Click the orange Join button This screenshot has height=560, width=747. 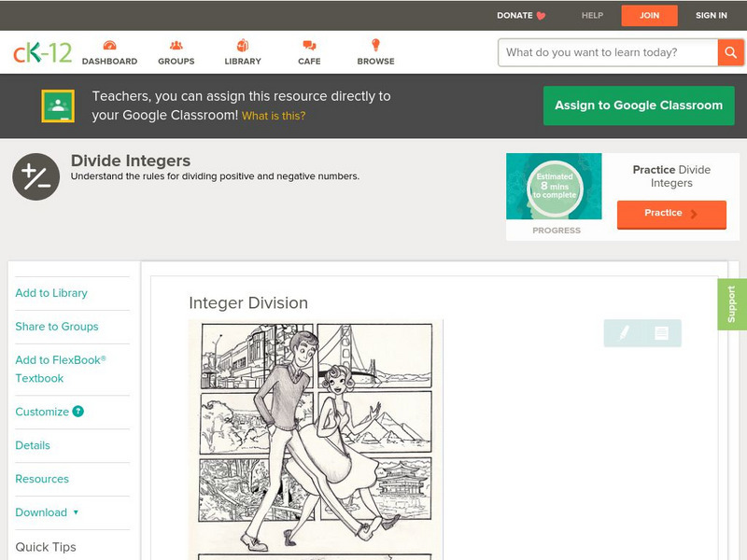[649, 16]
